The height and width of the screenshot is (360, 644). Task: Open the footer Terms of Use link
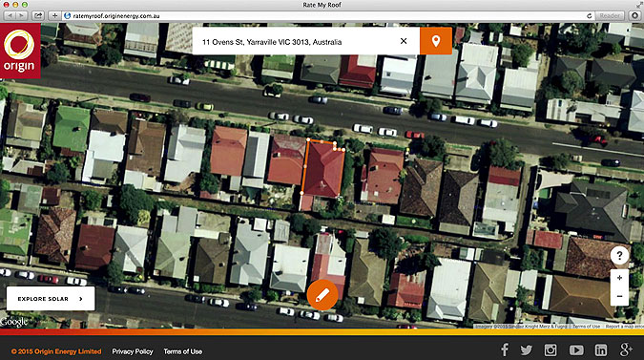(183, 351)
